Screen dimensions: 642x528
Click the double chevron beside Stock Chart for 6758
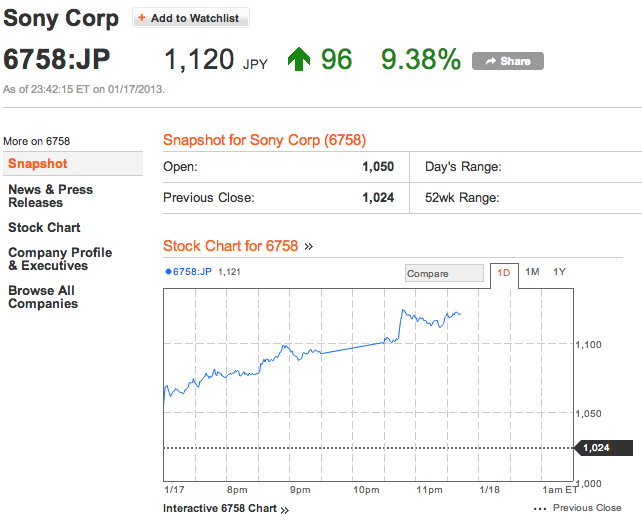coord(309,246)
